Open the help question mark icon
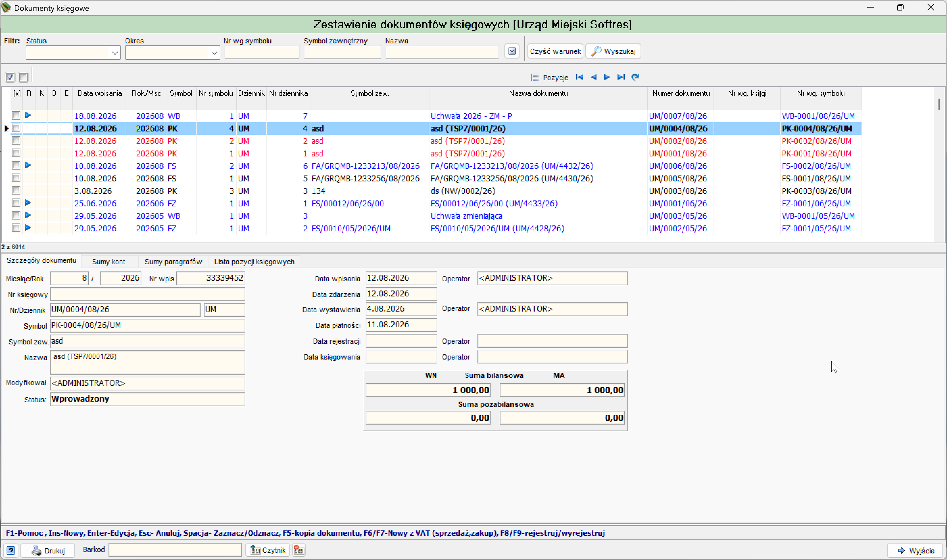Viewport: 947px width, 560px height. pos(11,550)
